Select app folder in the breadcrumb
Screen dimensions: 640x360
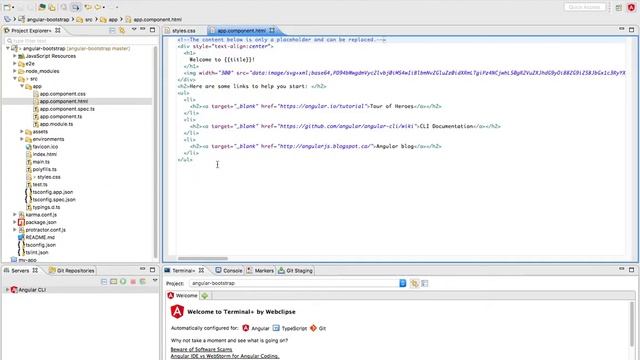pos(113,20)
